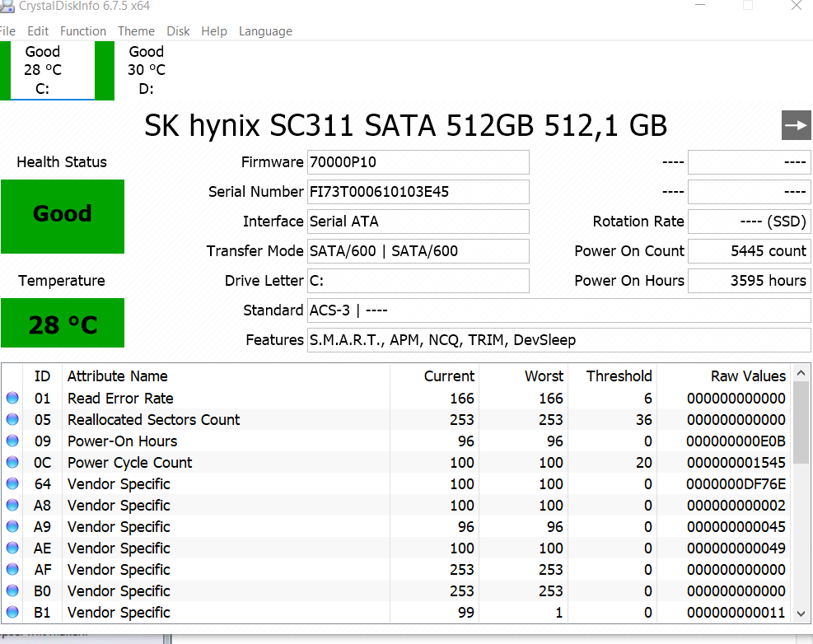Switch to the D: drive tab
The image size is (813, 644).
click(x=147, y=71)
